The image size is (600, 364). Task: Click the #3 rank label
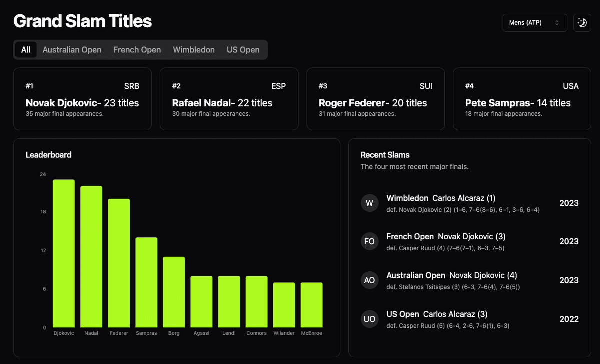click(x=323, y=86)
